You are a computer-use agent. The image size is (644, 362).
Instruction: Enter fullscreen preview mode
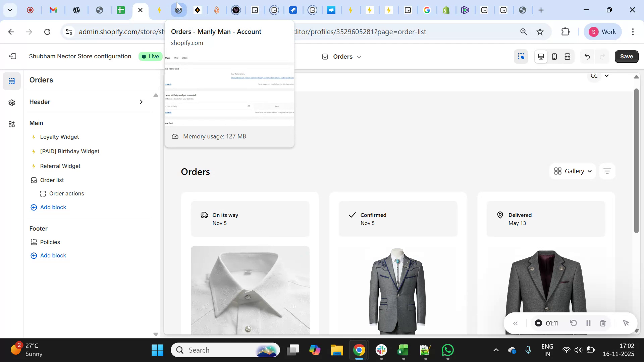pyautogui.click(x=568, y=56)
